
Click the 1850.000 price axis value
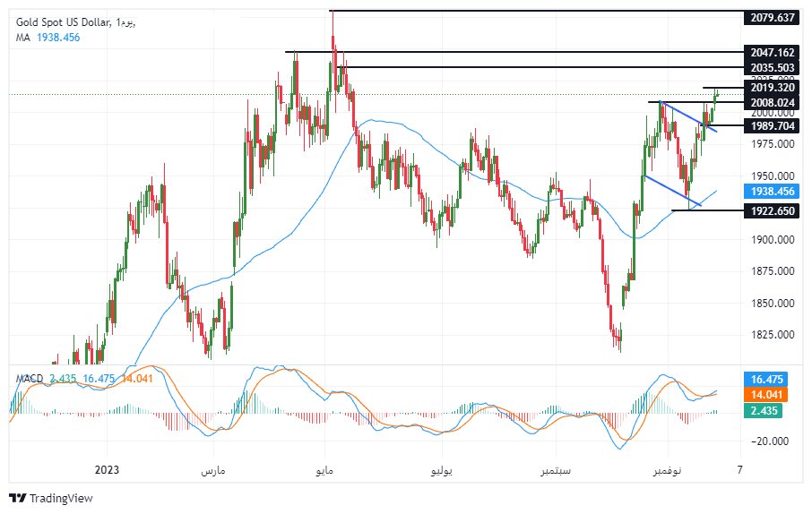773,304
